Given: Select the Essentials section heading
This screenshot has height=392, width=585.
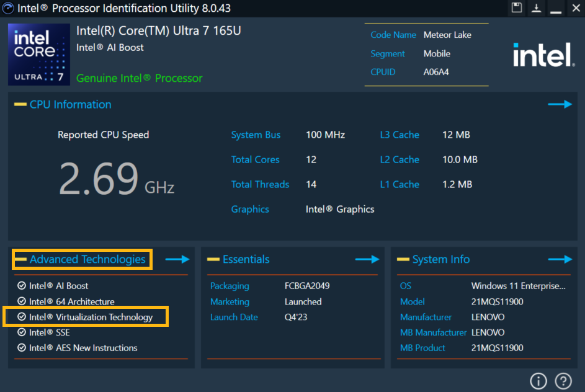Looking at the screenshot, I should pyautogui.click(x=246, y=259).
